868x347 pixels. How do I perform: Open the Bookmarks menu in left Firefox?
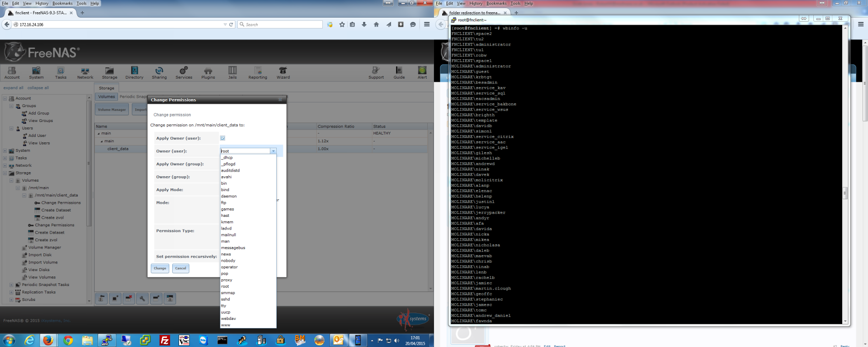62,3
